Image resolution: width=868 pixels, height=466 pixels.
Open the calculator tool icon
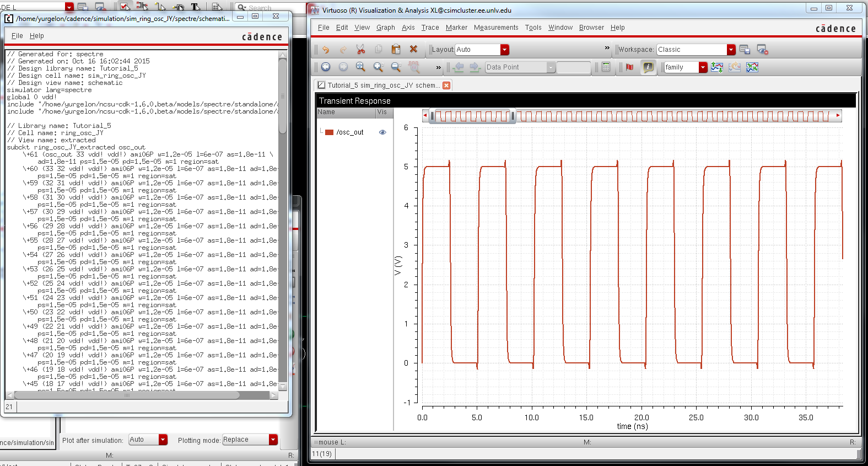click(x=606, y=67)
